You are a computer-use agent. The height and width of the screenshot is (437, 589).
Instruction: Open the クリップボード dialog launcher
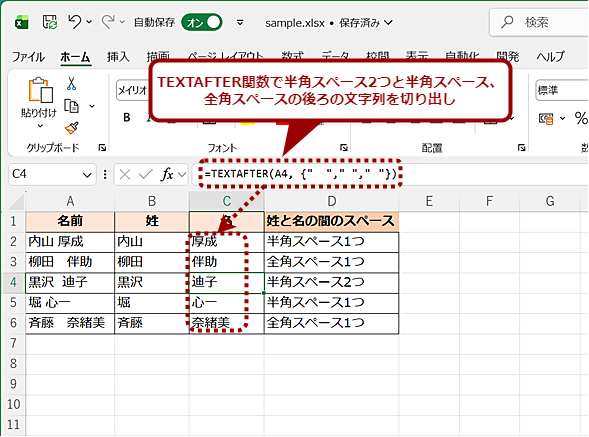(x=102, y=148)
